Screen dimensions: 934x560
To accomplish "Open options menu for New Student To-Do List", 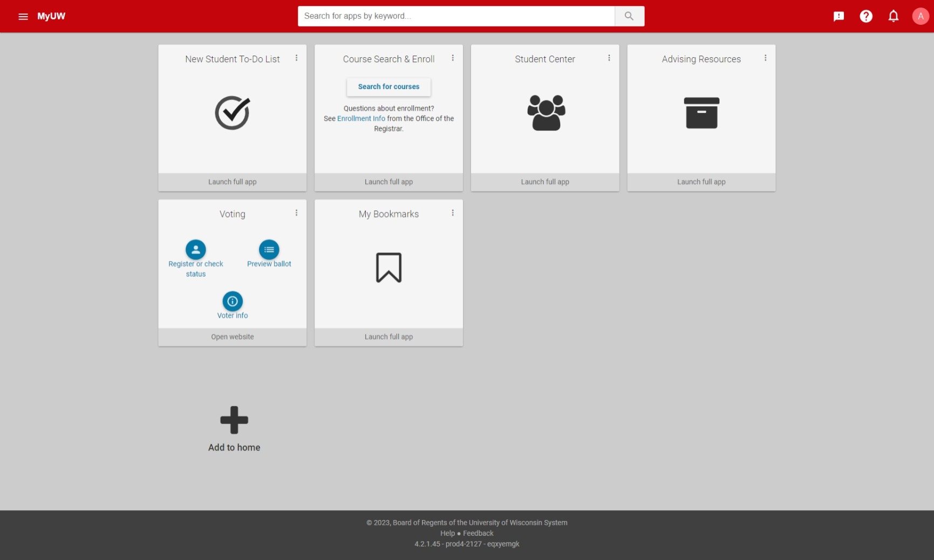I will click(296, 58).
